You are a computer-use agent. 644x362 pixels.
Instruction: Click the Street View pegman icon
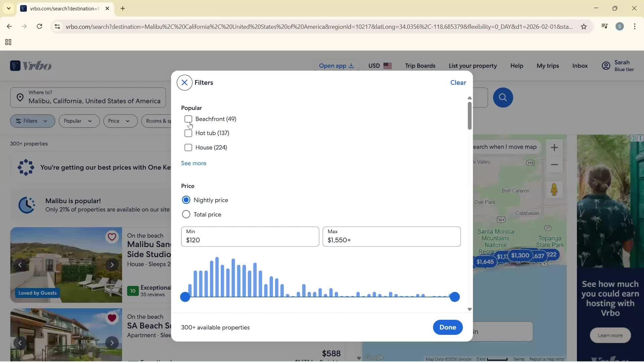[x=554, y=190]
